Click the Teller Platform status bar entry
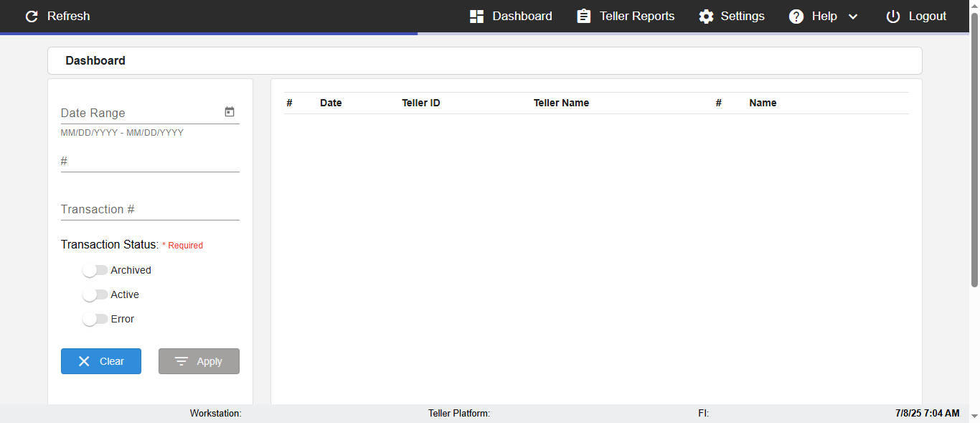 [x=459, y=413]
